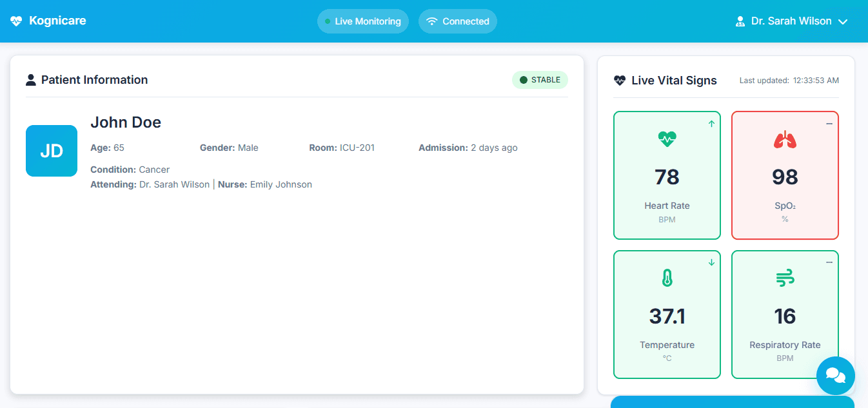
Task: Select the Heart Rate 78 BPM card
Action: 667,175
